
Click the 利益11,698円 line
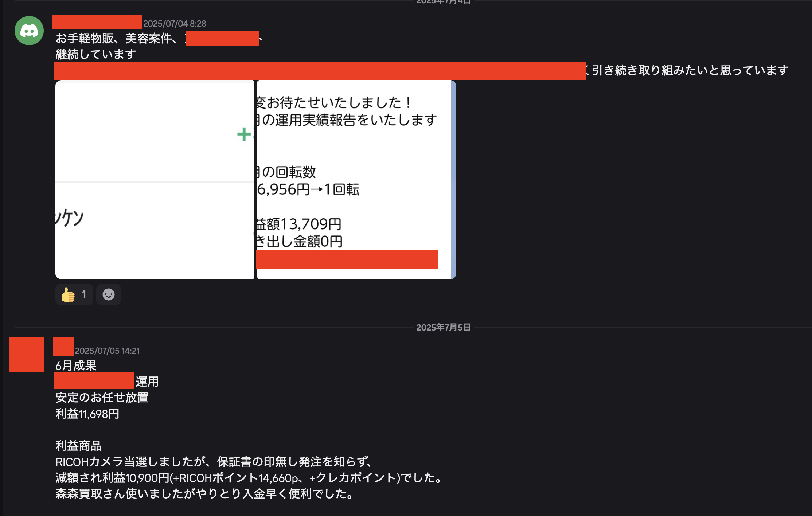tap(87, 414)
